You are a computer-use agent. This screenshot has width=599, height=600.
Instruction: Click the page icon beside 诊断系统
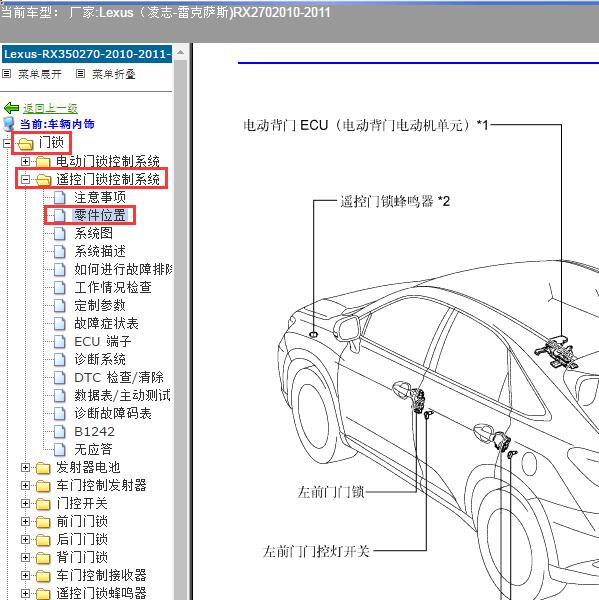coord(60,360)
